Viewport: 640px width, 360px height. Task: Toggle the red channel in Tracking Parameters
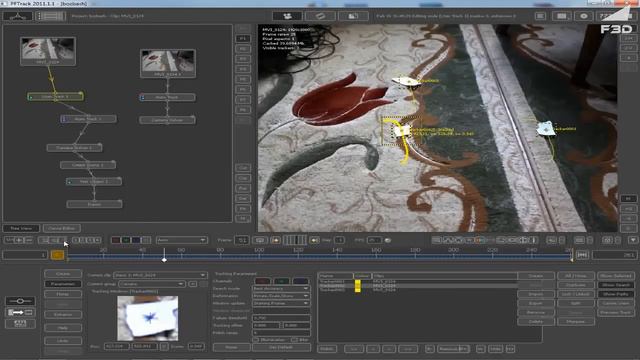click(x=262, y=281)
